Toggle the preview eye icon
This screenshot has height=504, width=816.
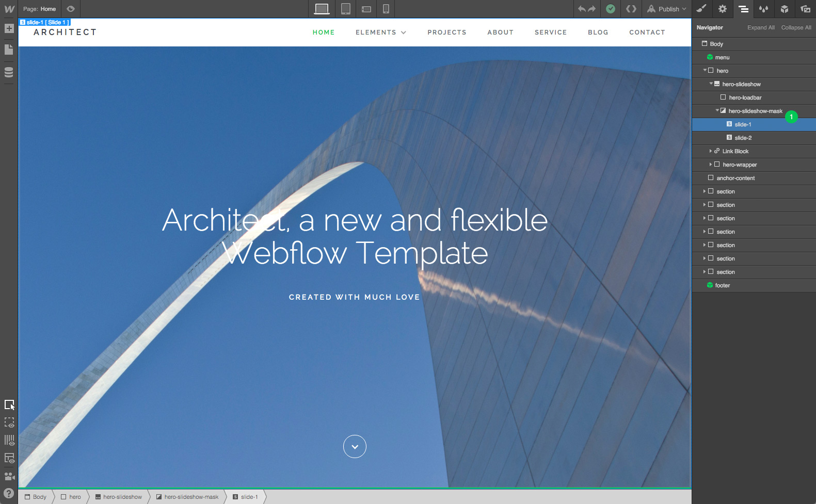[71, 9]
